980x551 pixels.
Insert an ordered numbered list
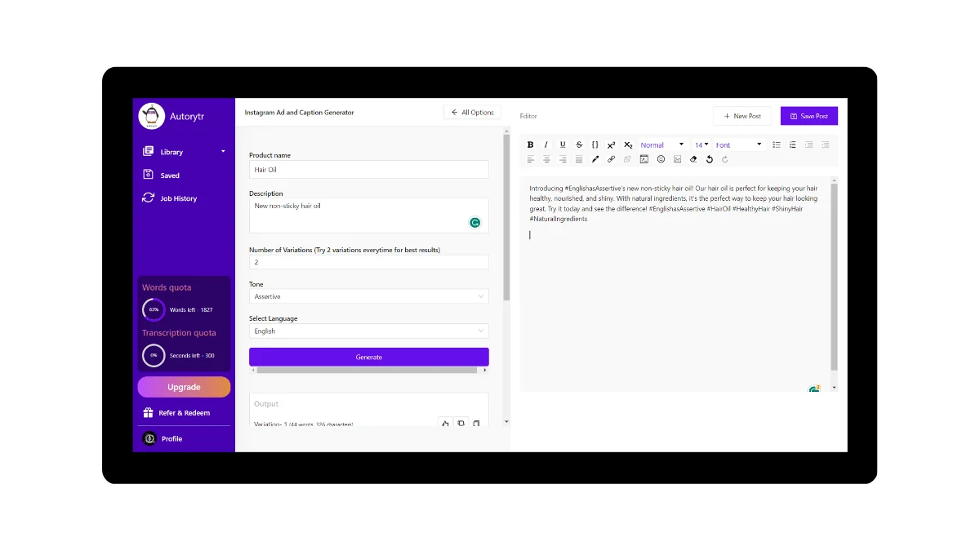click(792, 144)
